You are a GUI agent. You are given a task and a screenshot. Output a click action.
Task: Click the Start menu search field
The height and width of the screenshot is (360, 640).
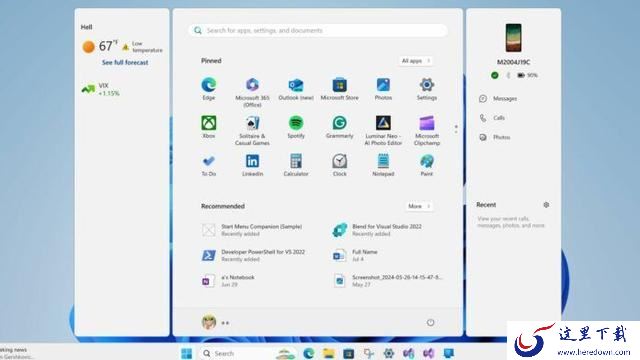coord(318,31)
